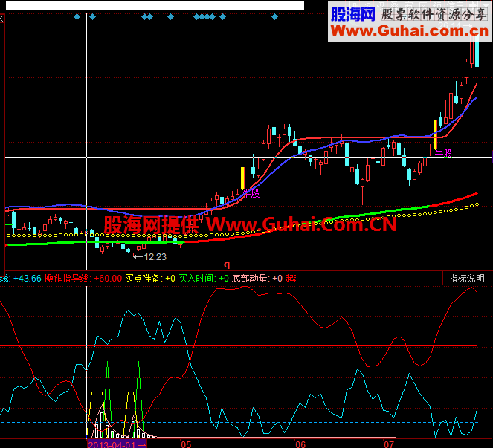Click the highlighted 2013-04-01 date marker
The height and width of the screenshot is (448, 493).
(117, 444)
